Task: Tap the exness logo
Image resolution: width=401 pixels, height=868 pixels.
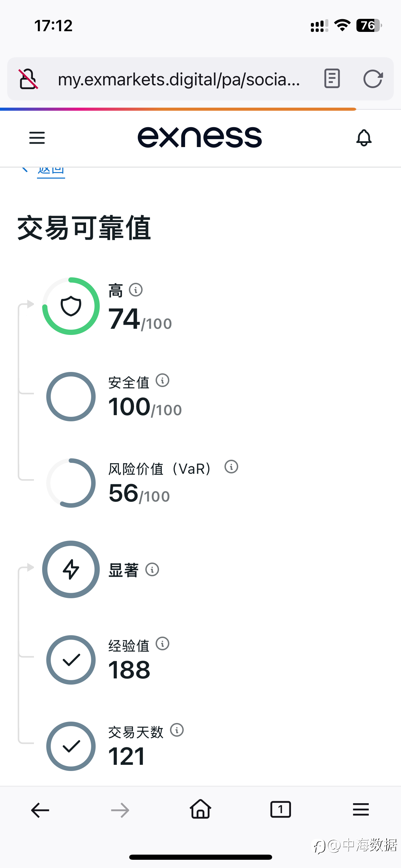Action: click(200, 137)
